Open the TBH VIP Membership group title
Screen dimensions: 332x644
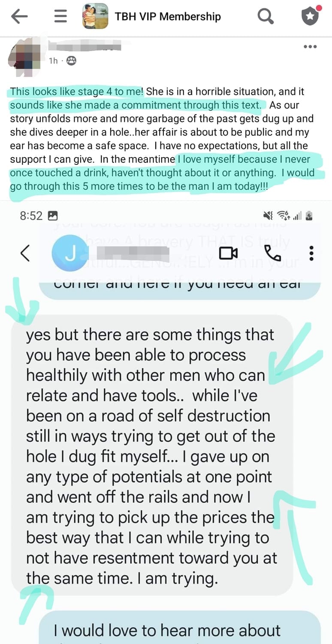coord(168,17)
